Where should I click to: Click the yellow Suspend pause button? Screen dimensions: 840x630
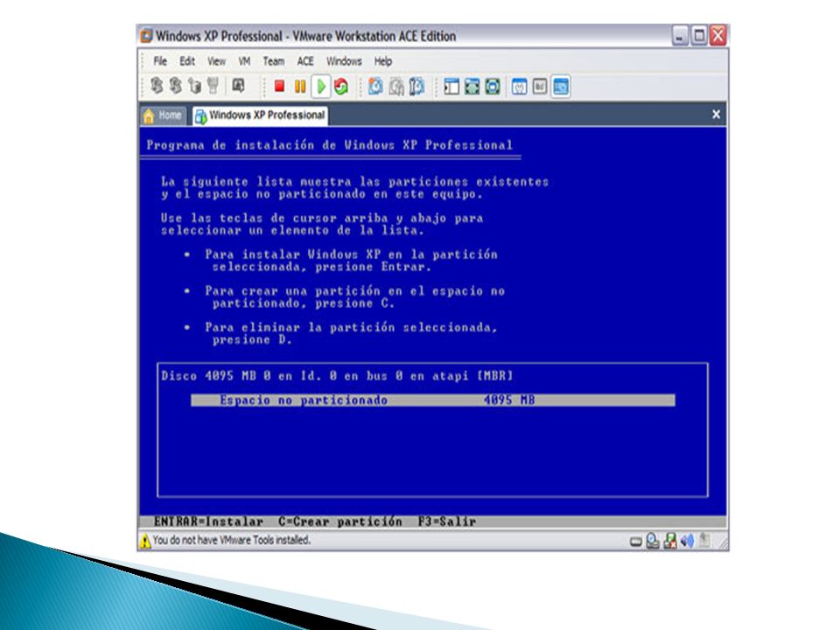click(x=300, y=87)
